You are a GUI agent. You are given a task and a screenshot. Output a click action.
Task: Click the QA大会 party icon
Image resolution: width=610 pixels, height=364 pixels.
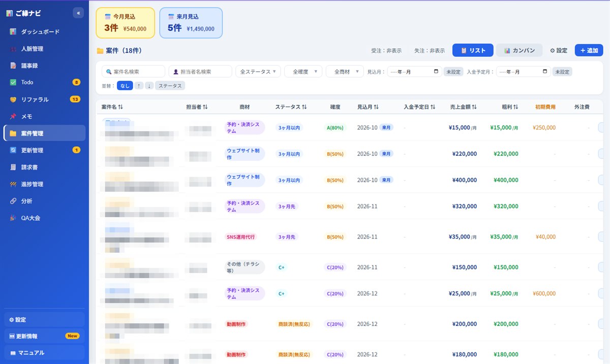click(13, 218)
